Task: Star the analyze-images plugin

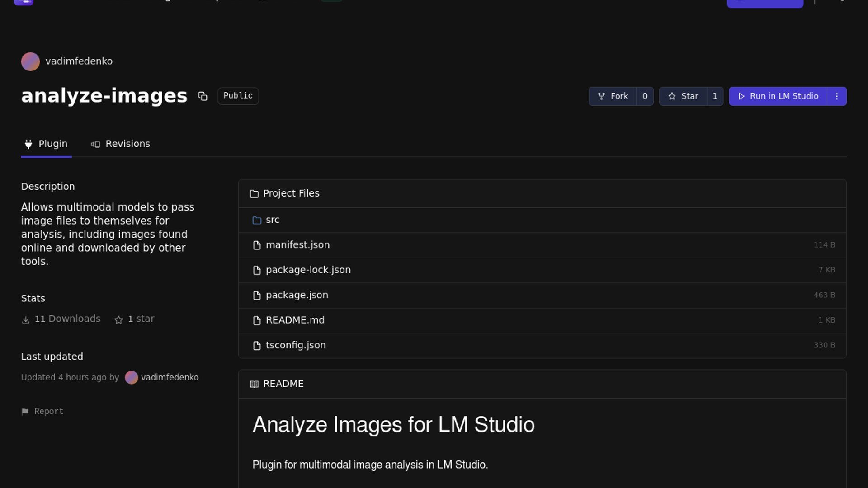Action: click(683, 96)
